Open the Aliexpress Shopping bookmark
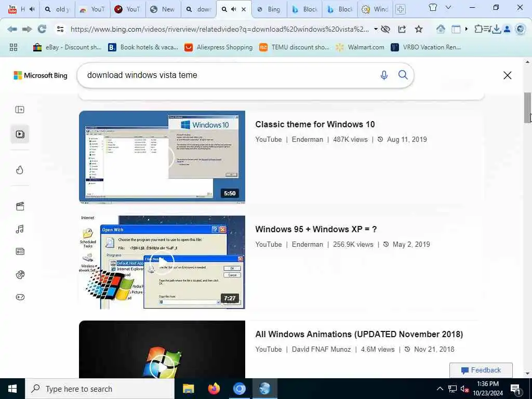This screenshot has width=532, height=399. pyautogui.click(x=219, y=47)
